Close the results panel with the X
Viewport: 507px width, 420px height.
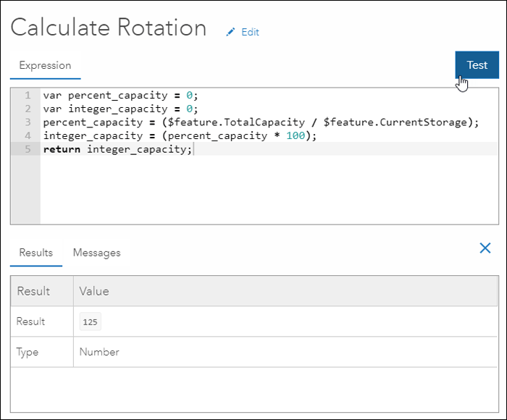point(485,248)
